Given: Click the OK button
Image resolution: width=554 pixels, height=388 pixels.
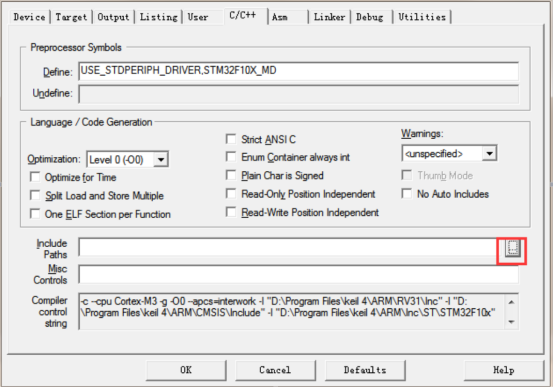Looking at the screenshot, I should click(186, 370).
